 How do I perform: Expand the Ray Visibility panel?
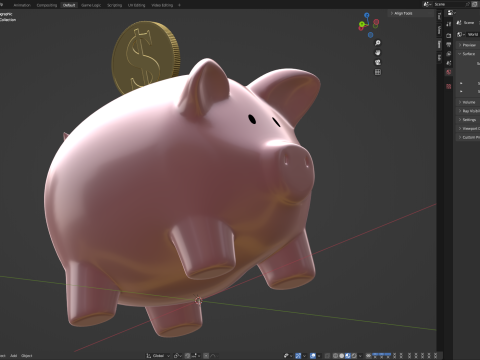469,111
